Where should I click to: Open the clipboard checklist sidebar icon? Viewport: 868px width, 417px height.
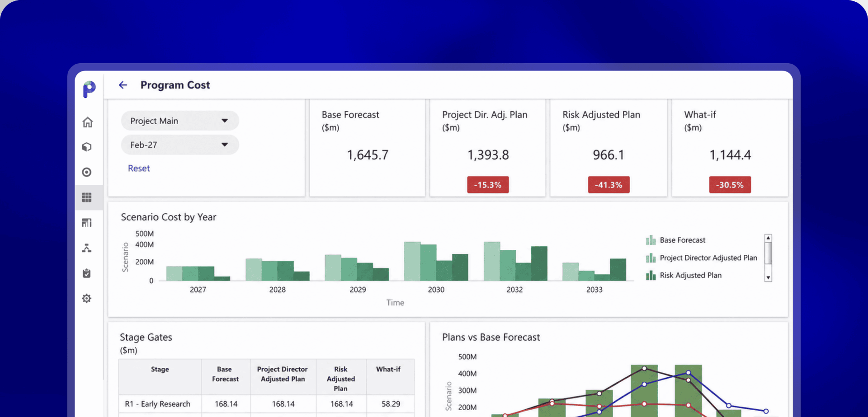(x=87, y=273)
